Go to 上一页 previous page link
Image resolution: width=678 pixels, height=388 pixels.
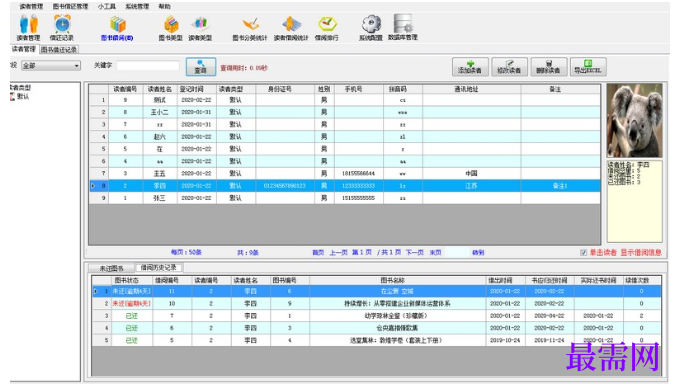pyautogui.click(x=339, y=252)
